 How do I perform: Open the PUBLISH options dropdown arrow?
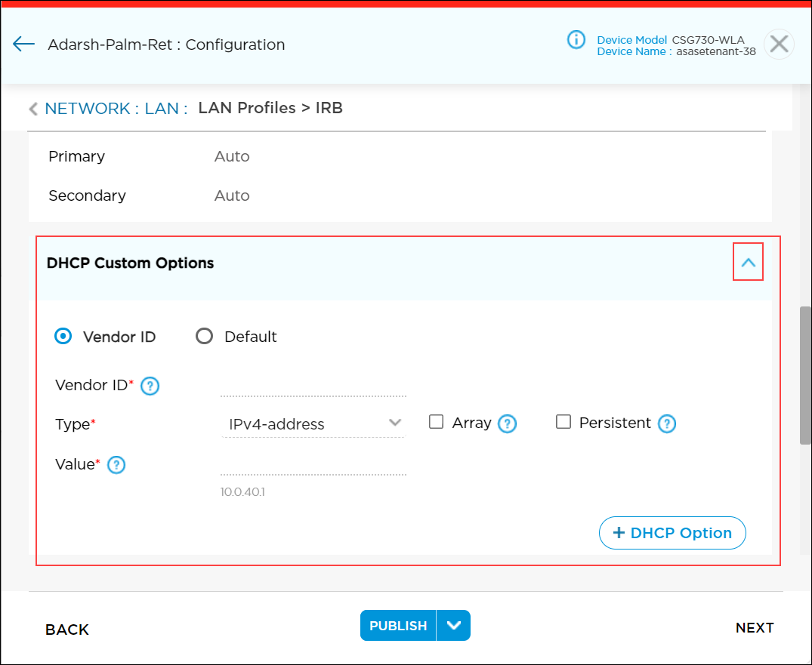click(454, 625)
